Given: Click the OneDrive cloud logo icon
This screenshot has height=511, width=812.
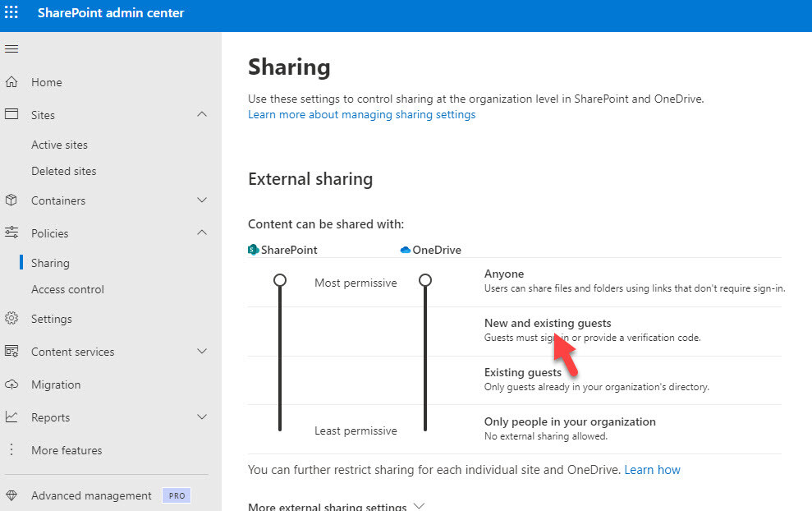Looking at the screenshot, I should [x=406, y=250].
